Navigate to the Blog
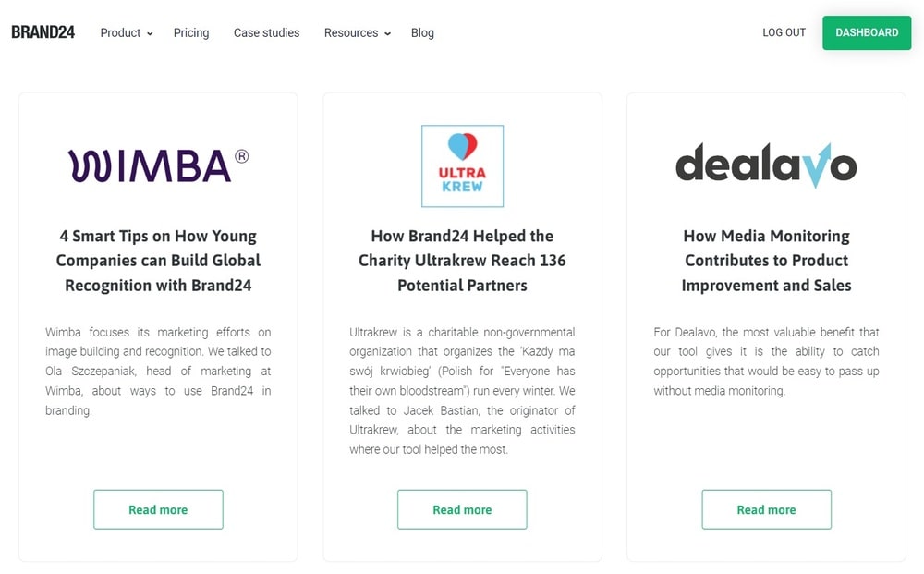Image resolution: width=924 pixels, height=574 pixels. point(422,32)
